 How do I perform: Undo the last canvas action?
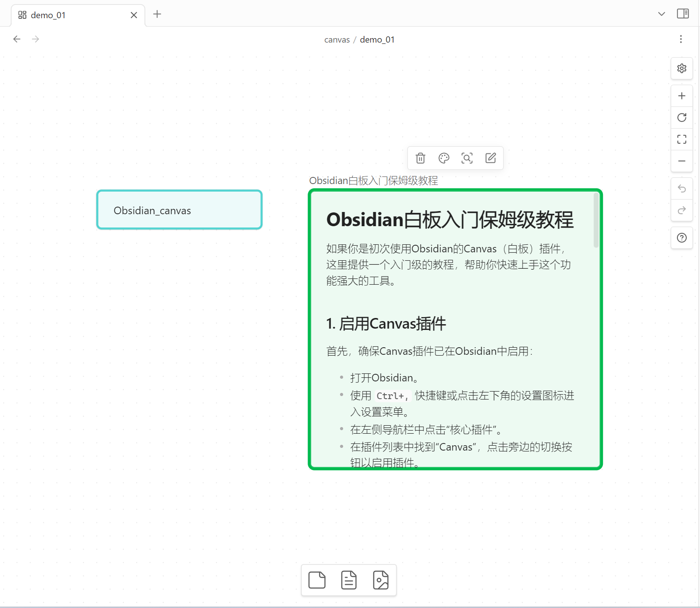(x=682, y=188)
